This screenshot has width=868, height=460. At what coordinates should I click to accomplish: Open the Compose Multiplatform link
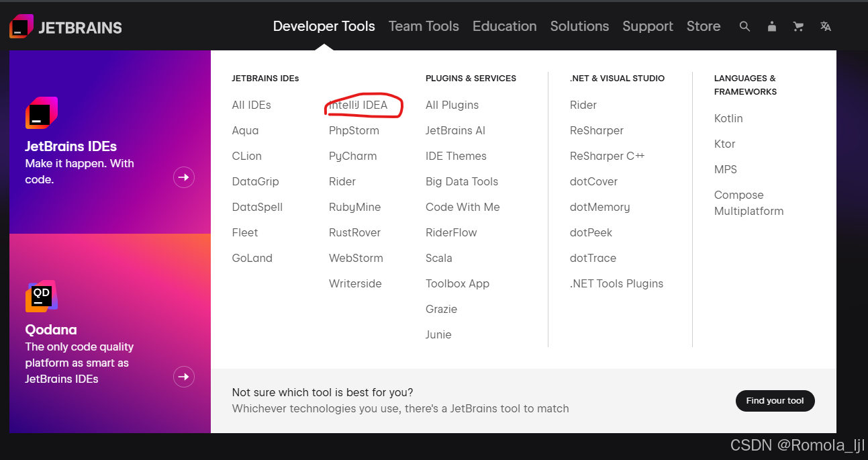click(749, 203)
